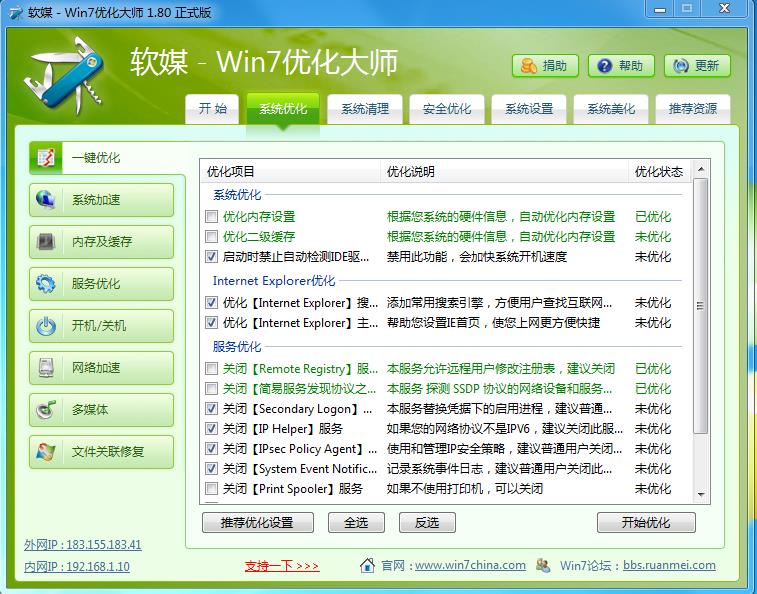757x594 pixels.
Task: Check the 简易服务发现协议 checkbox
Action: click(211, 388)
